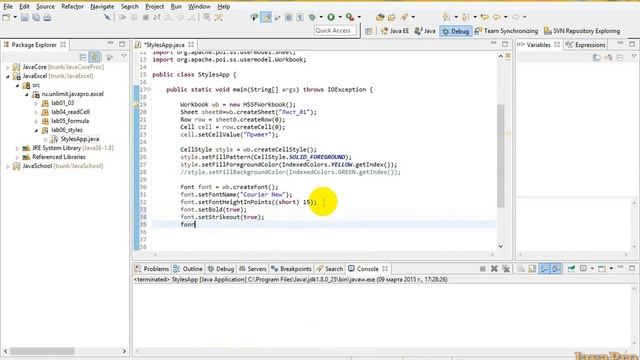The width and height of the screenshot is (640, 360).
Task: Select the StylesApp.java editor tab
Action: click(164, 44)
